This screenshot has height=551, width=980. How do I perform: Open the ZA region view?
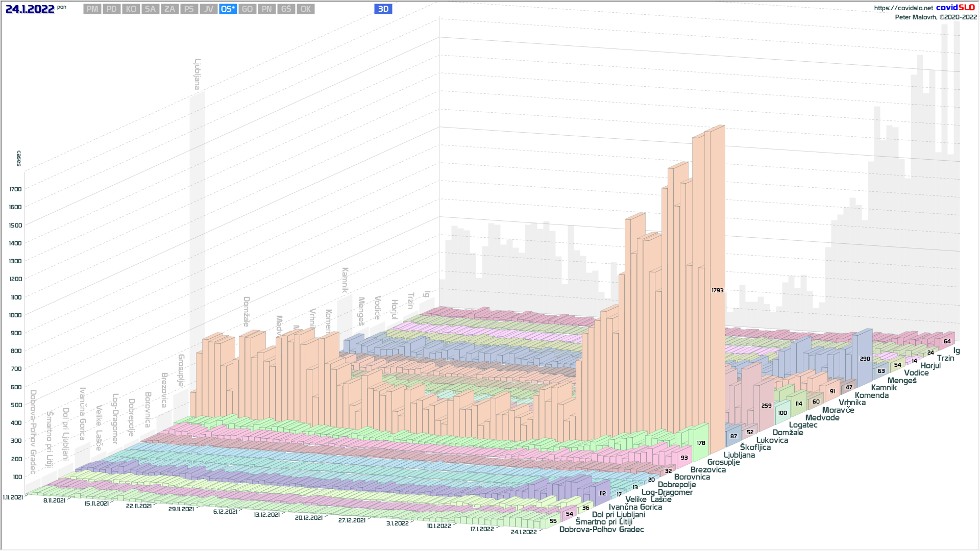click(169, 9)
